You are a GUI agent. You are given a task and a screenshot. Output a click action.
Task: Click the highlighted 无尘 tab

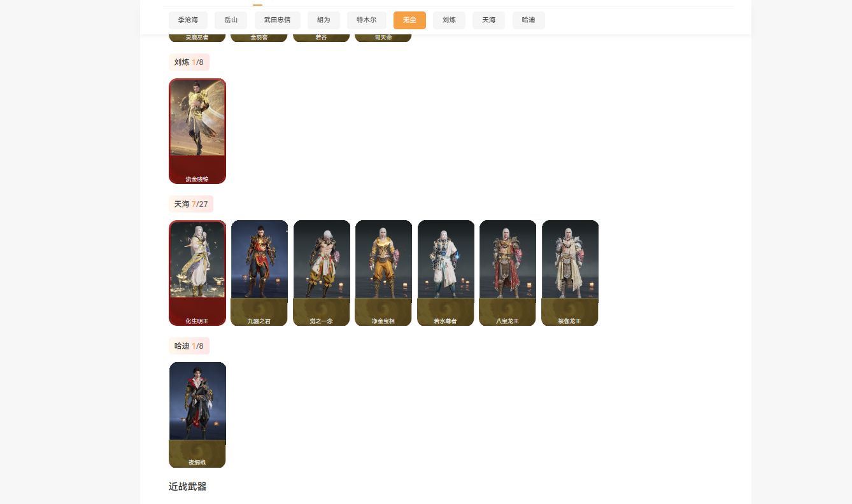pyautogui.click(x=409, y=20)
